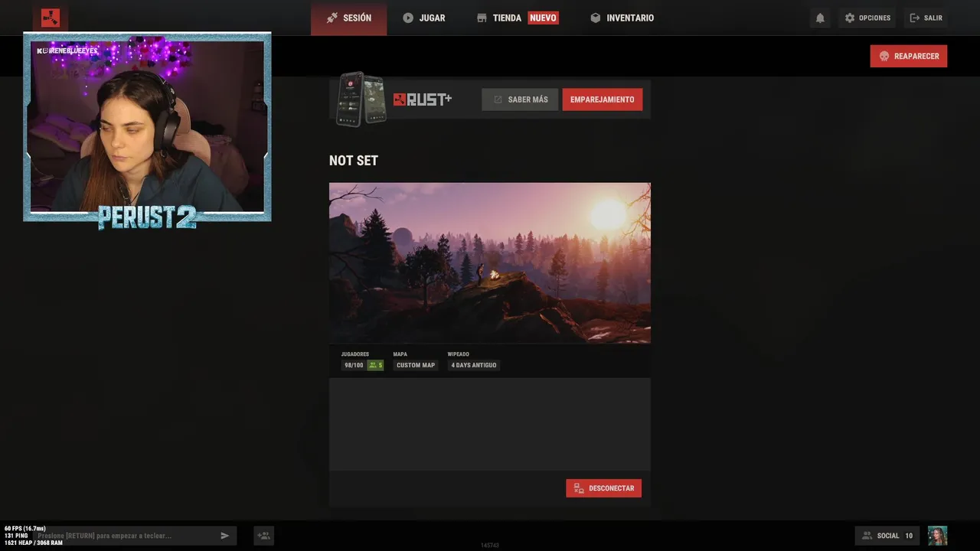Image resolution: width=980 pixels, height=551 pixels.
Task: Click the Reaparecer respawn button
Action: pos(908,56)
